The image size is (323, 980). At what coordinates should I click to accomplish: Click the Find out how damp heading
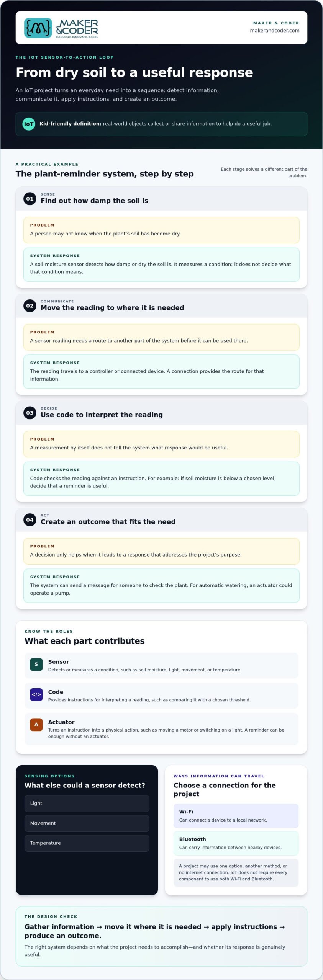(94, 201)
